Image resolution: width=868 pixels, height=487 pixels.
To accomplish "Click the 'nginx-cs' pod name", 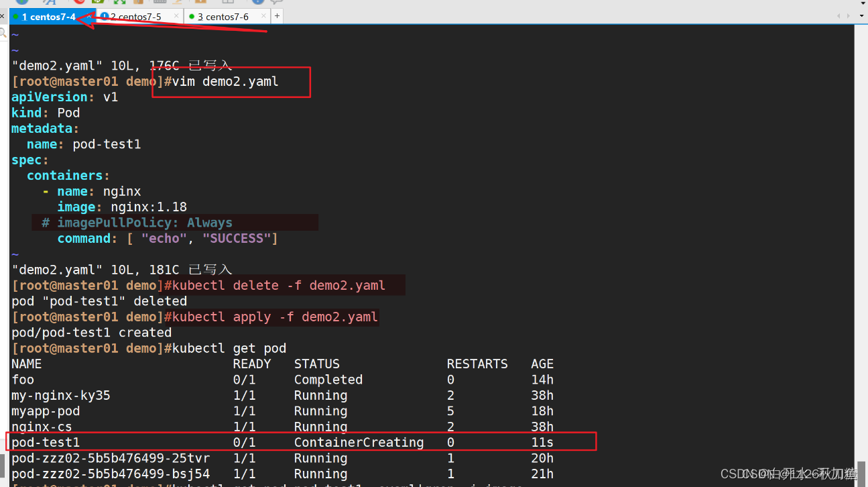I will tap(42, 427).
